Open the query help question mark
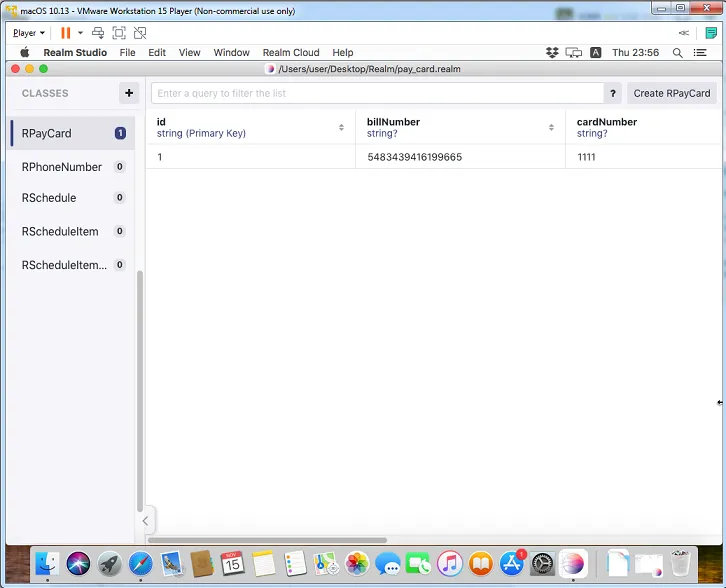This screenshot has width=726, height=588. tap(613, 94)
